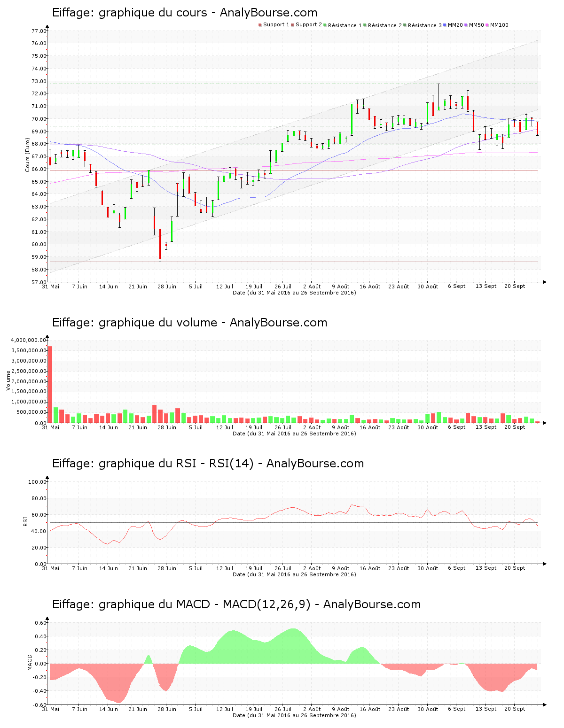Click '12 Juil' date under the volume chart
This screenshot has width=564, height=728.
pyautogui.click(x=225, y=427)
